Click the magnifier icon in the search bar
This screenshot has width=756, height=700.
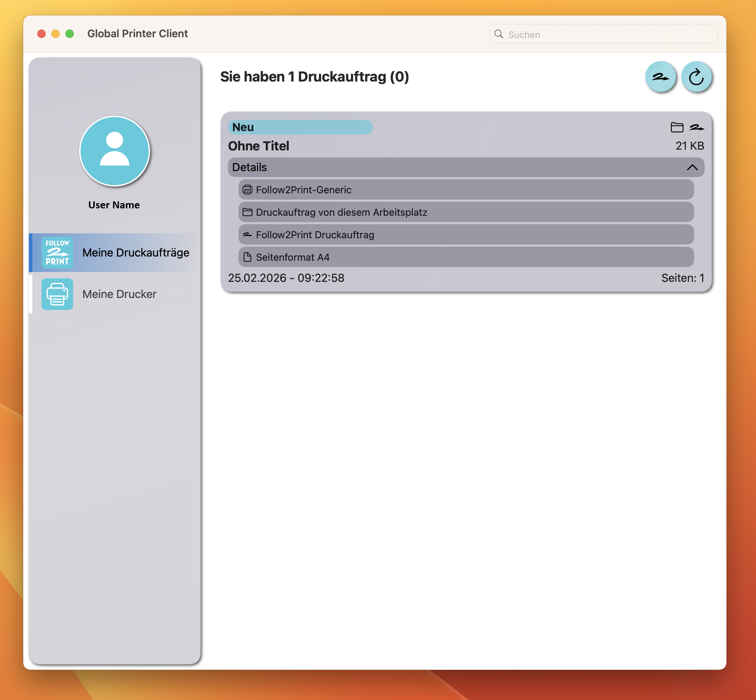pyautogui.click(x=499, y=34)
